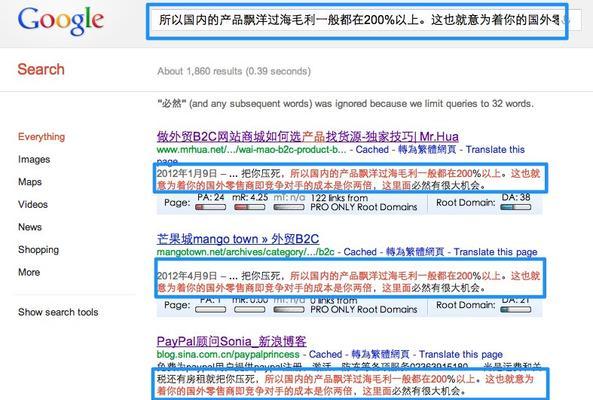
Task: Click 轉為繁體網頁 for the mangotown.net result
Action: [415, 252]
